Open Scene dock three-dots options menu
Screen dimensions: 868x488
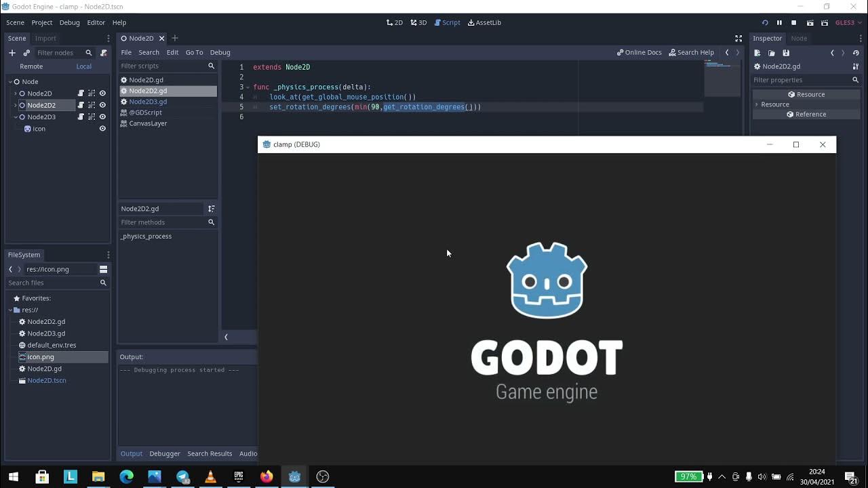click(x=108, y=39)
